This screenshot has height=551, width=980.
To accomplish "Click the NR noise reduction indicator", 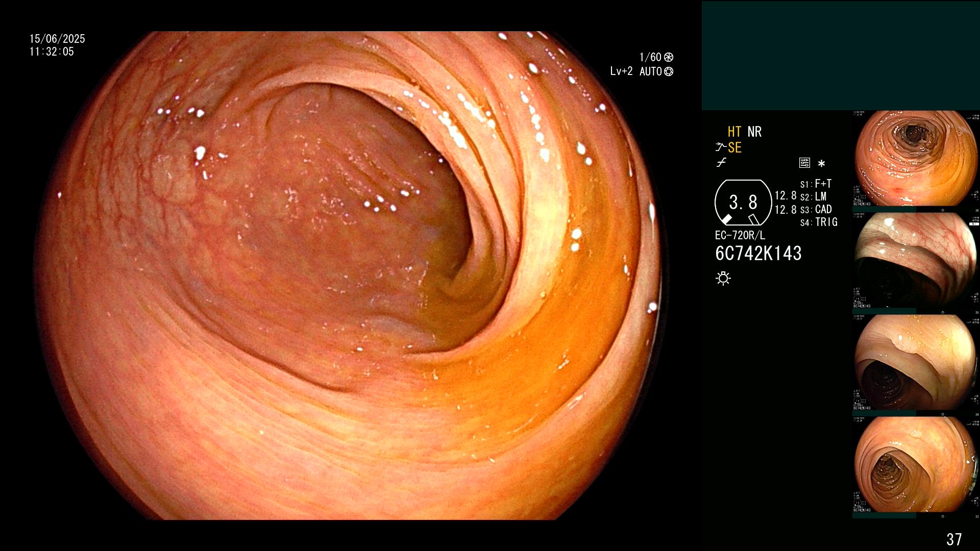I will pos(754,132).
